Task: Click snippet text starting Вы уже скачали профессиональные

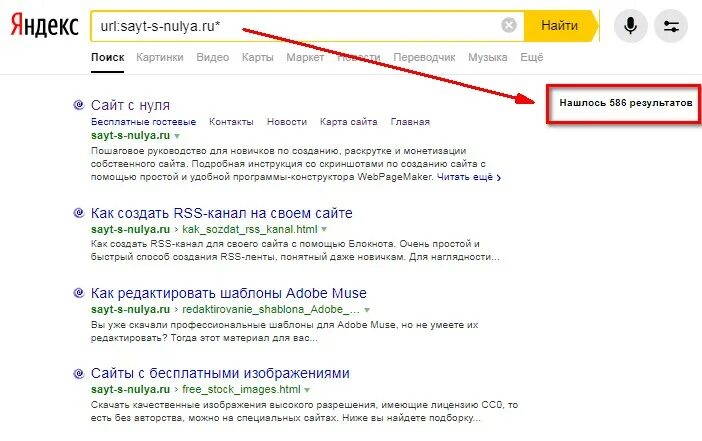Action: (x=285, y=331)
